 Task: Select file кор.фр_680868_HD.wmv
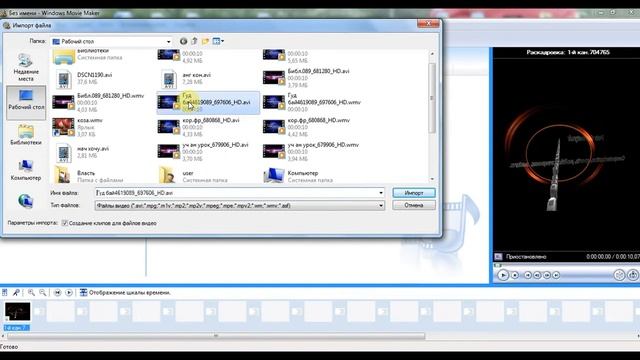pos(307,127)
